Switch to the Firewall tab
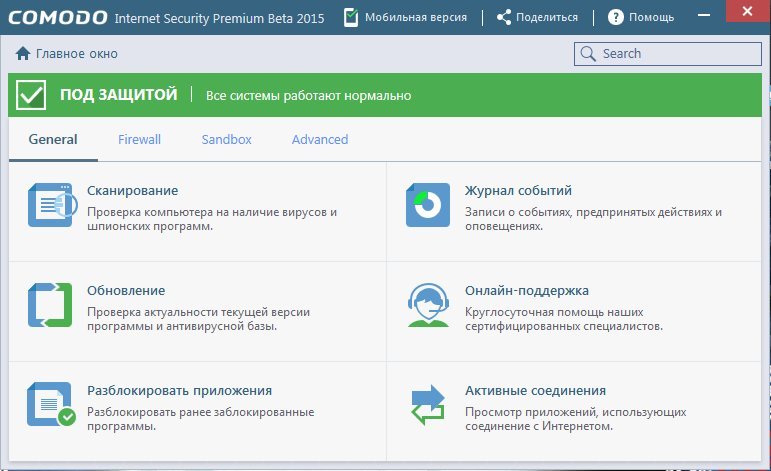771x471 pixels. click(x=139, y=140)
